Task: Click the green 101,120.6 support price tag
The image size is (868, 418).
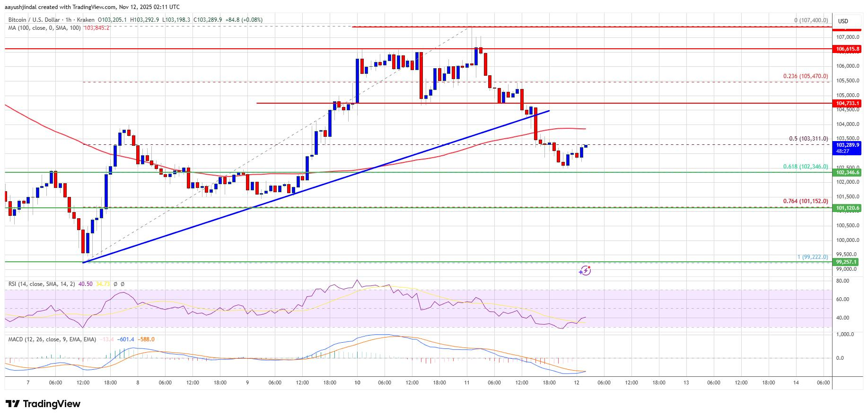Action: pos(848,208)
